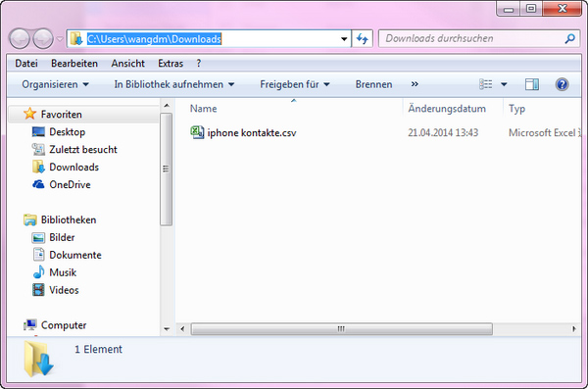Click the Videos film icon

coord(38,290)
